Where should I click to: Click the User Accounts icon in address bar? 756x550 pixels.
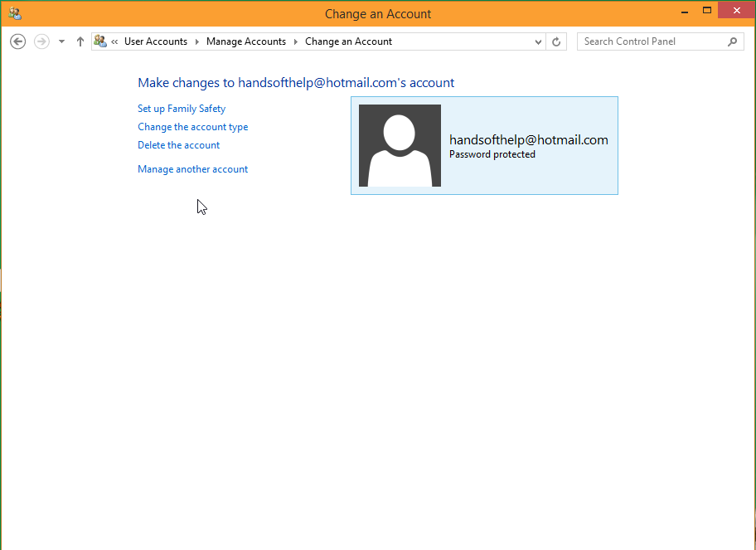coord(100,41)
